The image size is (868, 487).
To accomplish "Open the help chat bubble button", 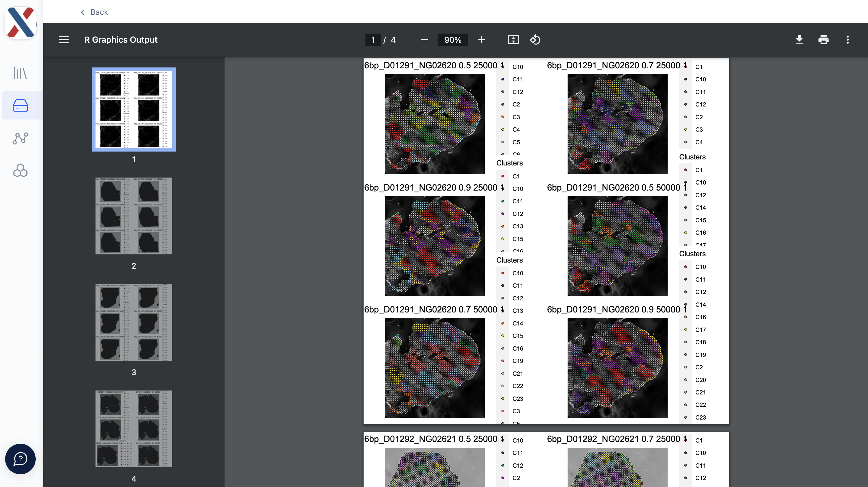I will click(x=20, y=459).
